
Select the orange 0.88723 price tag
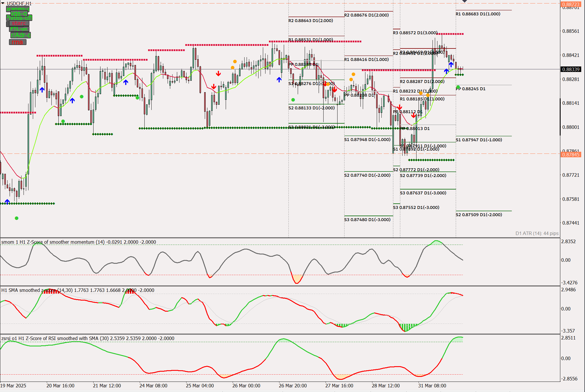click(571, 4)
